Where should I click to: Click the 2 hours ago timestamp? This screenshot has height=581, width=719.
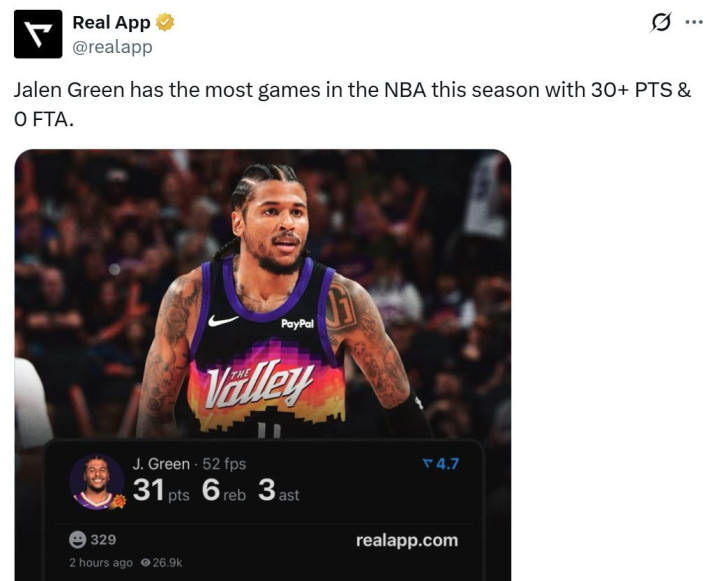pos(101,562)
